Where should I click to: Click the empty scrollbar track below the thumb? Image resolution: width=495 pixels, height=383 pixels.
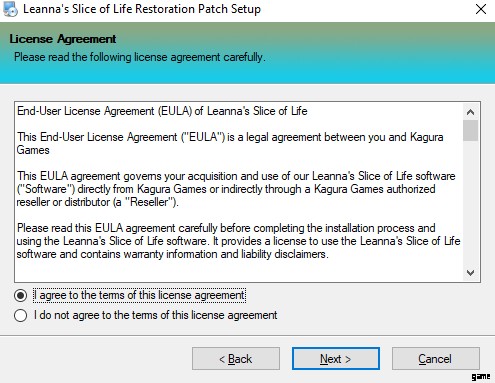click(470, 203)
